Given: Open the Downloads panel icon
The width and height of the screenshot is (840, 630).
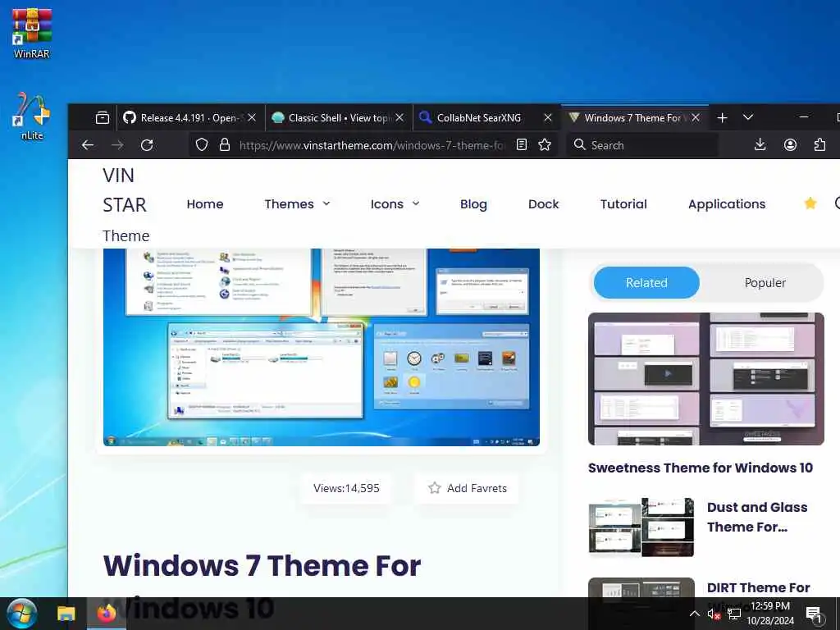Looking at the screenshot, I should (760, 144).
